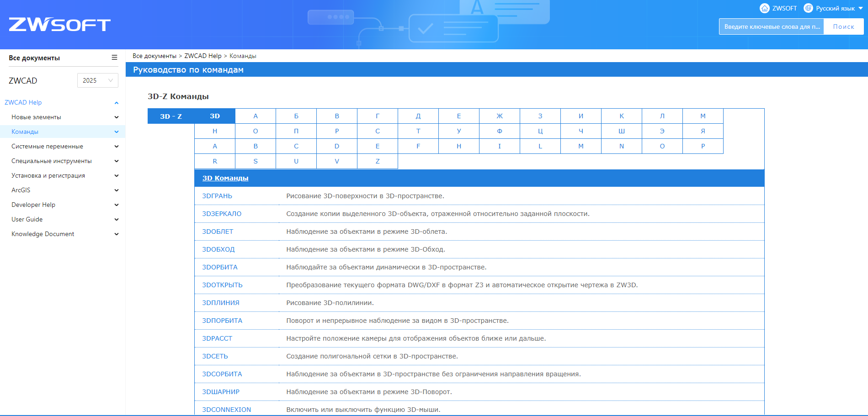868x416 pixels.
Task: Open the 3DСОРБИТА command link
Action: pos(222,374)
